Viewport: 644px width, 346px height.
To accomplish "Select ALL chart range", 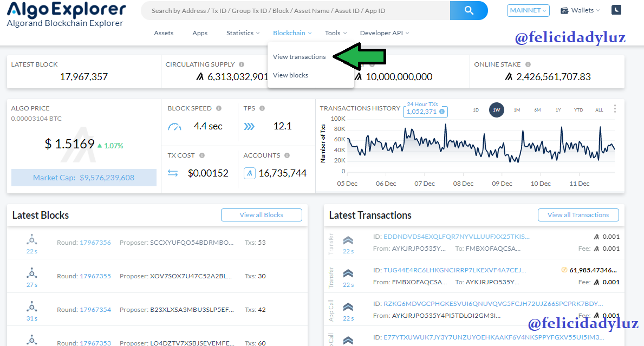I will point(599,110).
